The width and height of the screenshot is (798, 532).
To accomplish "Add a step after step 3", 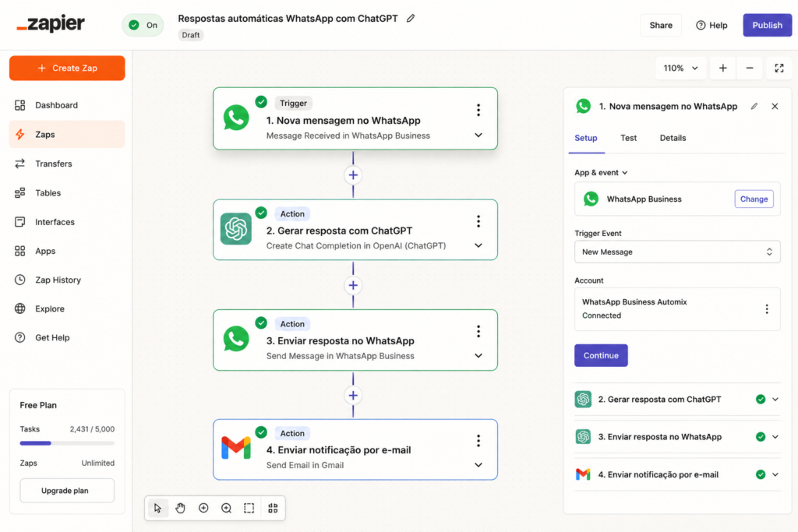I will pos(353,395).
